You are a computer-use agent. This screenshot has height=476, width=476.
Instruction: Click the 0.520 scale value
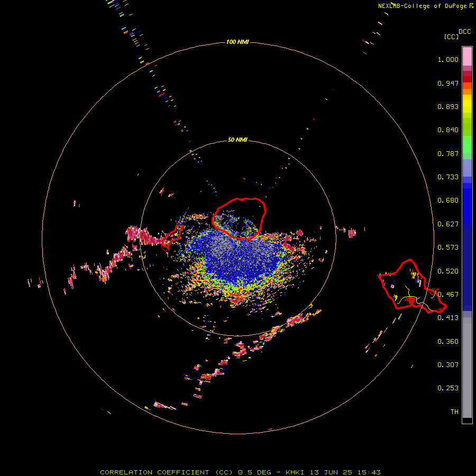click(448, 271)
